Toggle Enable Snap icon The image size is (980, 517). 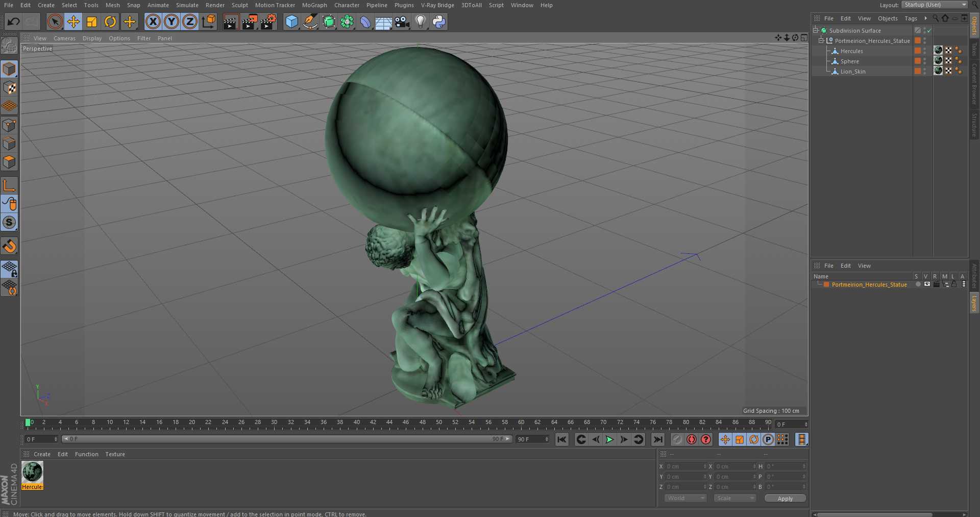coord(9,246)
